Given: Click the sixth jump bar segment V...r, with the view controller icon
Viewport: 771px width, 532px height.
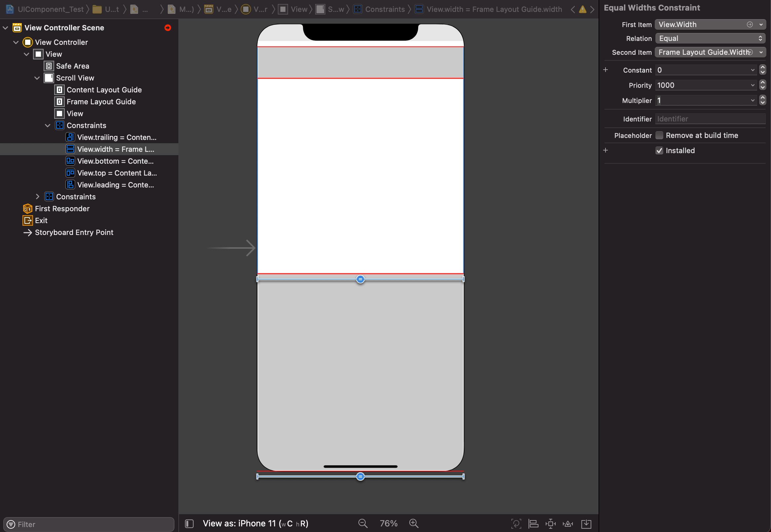Looking at the screenshot, I should click(255, 9).
